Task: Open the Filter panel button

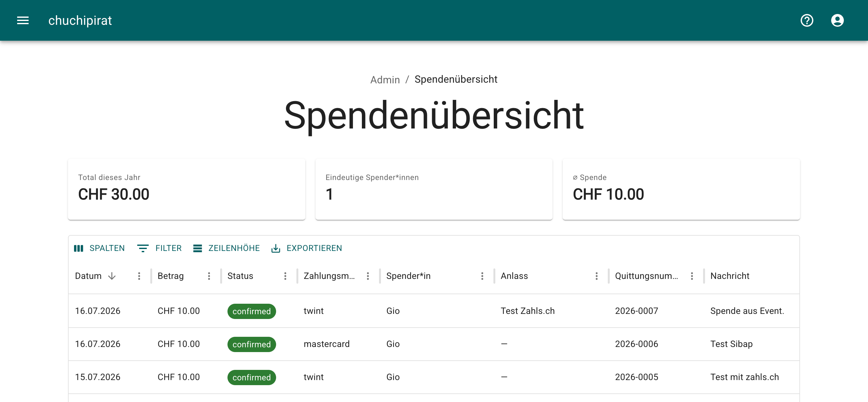Action: point(159,248)
